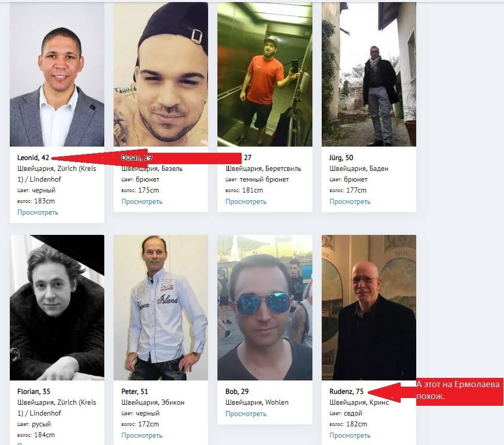Select the name Leonid, 42
The width and height of the screenshot is (504, 445).
tap(33, 157)
